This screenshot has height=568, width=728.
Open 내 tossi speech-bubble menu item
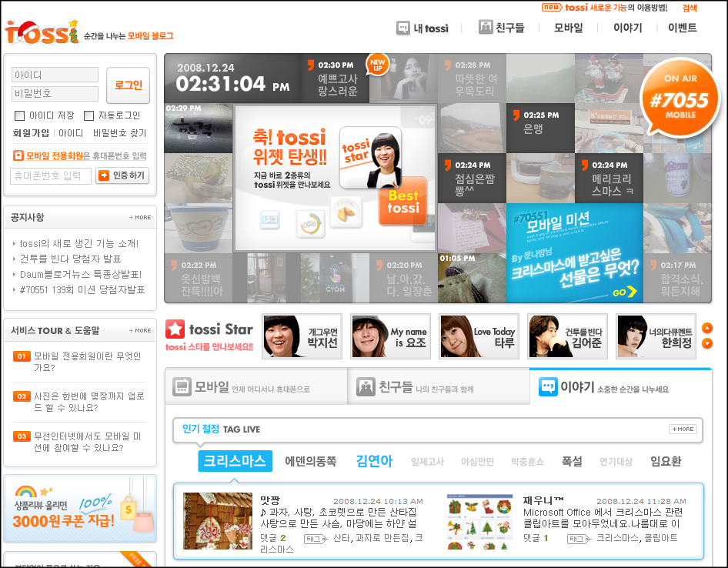click(422, 28)
